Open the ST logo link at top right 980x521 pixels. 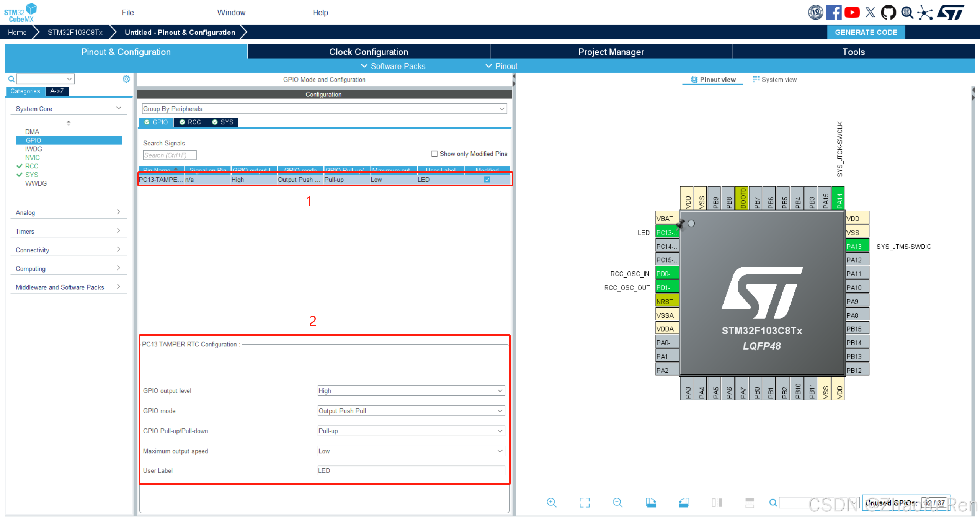click(951, 12)
